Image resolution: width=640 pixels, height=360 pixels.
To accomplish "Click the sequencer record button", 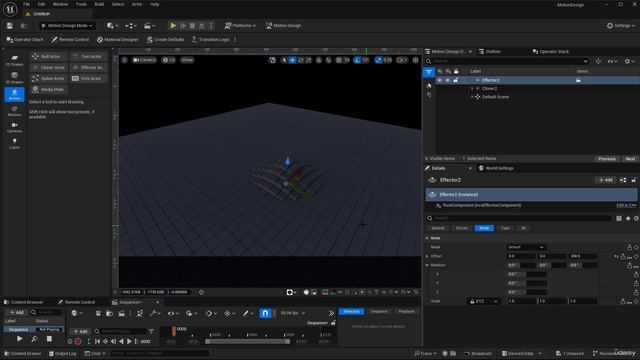I will pyautogui.click(x=78, y=341).
